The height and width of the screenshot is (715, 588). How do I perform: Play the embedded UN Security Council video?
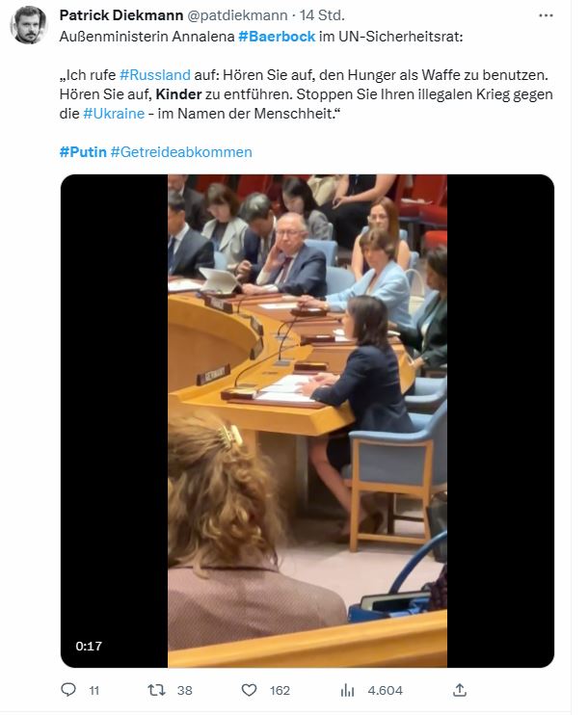click(307, 421)
